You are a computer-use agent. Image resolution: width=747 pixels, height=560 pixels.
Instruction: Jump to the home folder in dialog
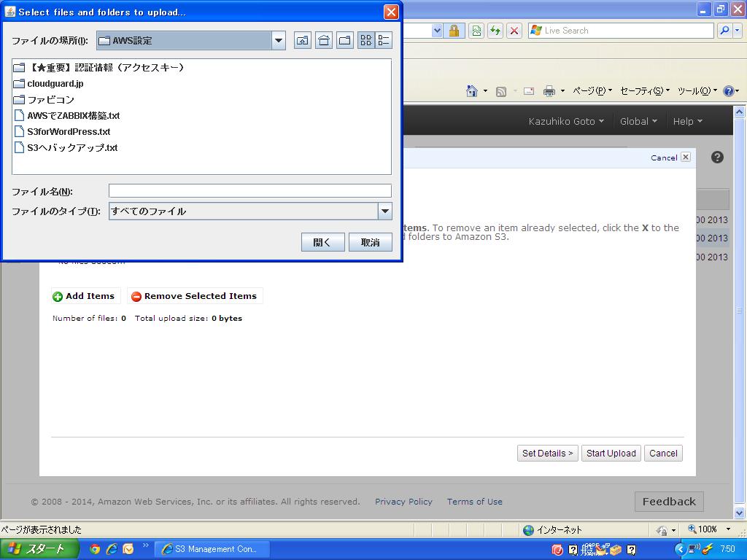click(x=324, y=41)
